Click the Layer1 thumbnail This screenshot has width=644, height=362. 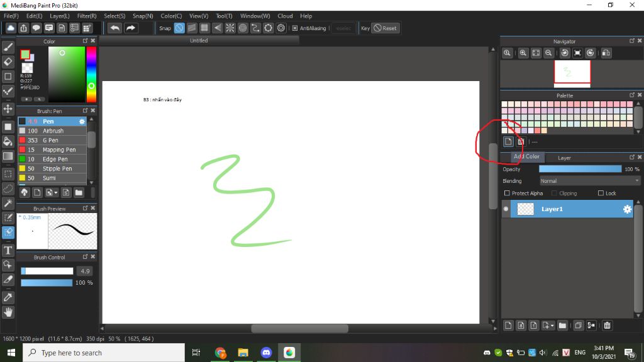click(525, 209)
